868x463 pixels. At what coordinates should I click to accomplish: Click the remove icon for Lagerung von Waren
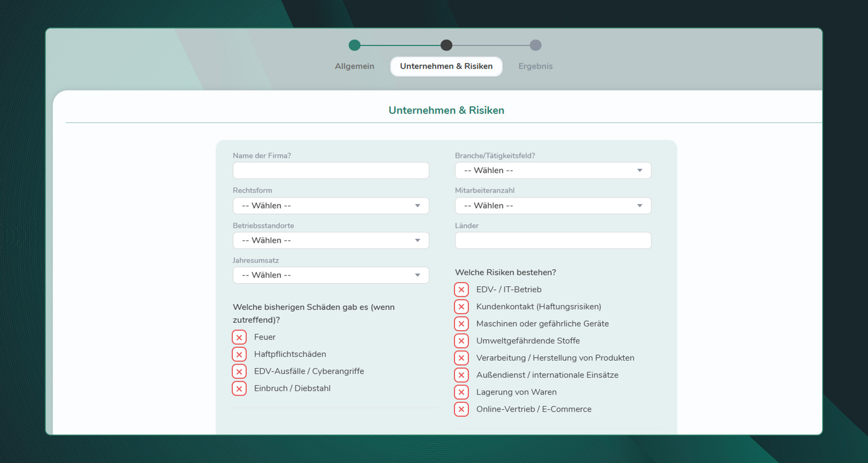point(461,392)
